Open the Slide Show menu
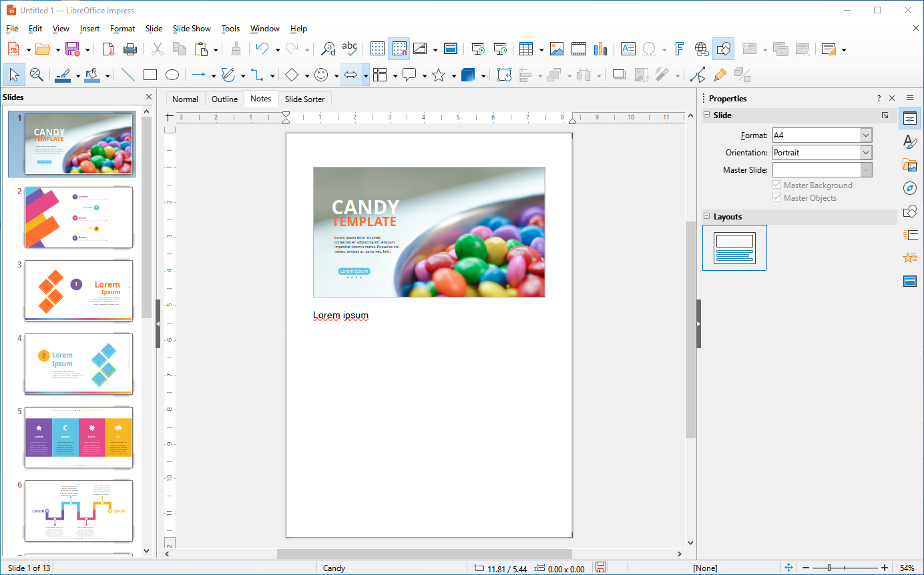Image resolution: width=924 pixels, height=575 pixels. 192,29
